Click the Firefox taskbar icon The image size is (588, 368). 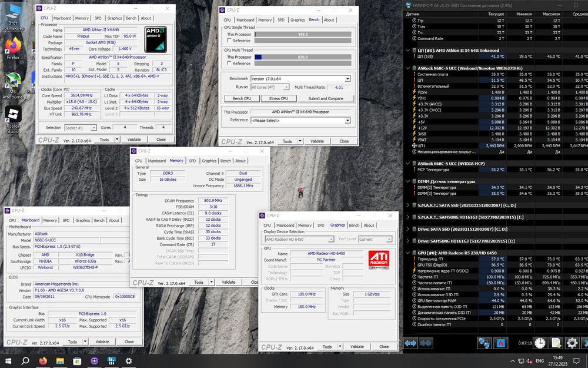pyautogui.click(x=43, y=361)
